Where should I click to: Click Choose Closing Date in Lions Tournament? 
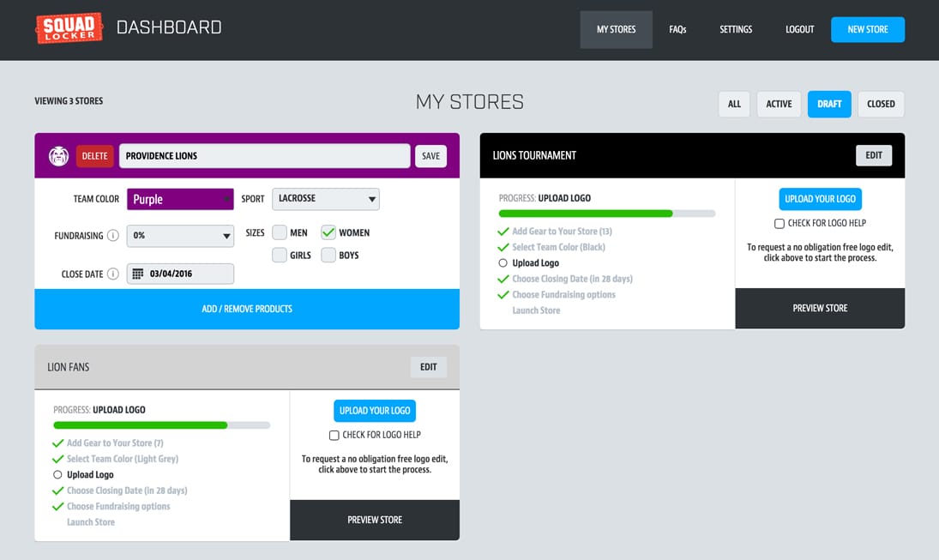click(x=572, y=279)
